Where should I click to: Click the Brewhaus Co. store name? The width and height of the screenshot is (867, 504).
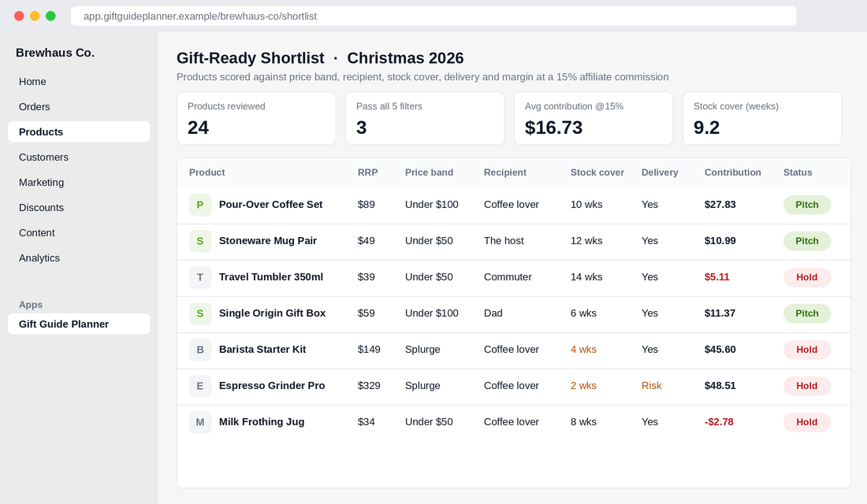[x=54, y=53]
